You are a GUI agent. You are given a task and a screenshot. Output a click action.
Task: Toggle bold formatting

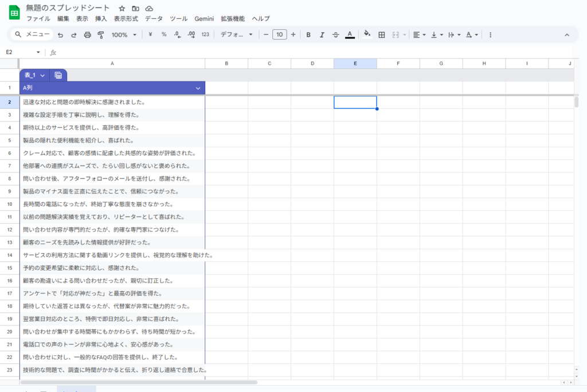tap(308, 35)
